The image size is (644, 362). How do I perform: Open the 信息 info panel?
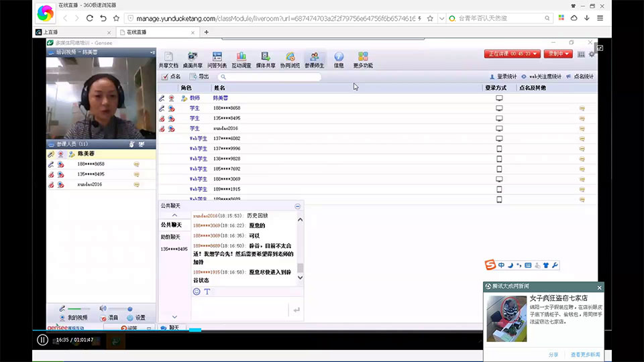click(x=338, y=60)
